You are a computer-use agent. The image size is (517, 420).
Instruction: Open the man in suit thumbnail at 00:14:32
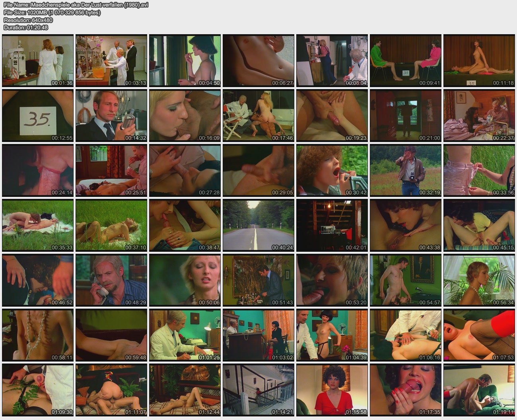[111, 115]
